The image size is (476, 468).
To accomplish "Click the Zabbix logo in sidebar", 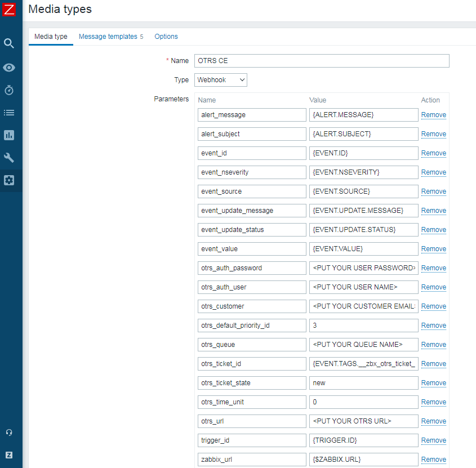I will [9, 9].
